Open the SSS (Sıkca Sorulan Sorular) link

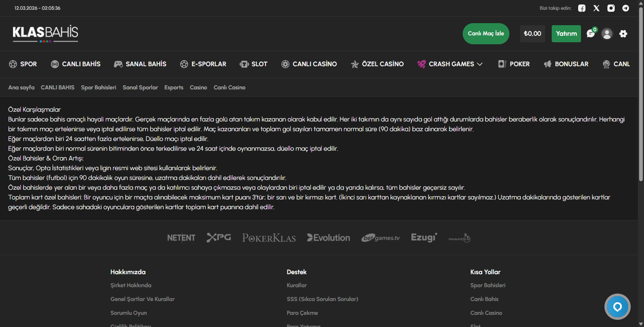pos(322,299)
